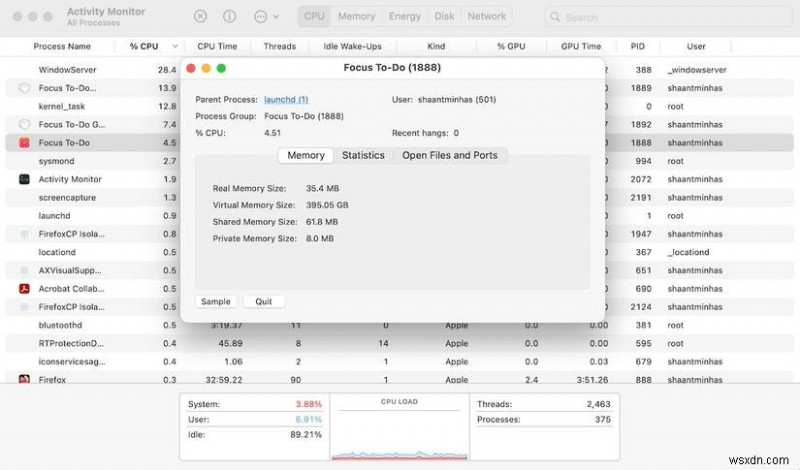Click the AXVisualSupp... row icon

coord(24,270)
